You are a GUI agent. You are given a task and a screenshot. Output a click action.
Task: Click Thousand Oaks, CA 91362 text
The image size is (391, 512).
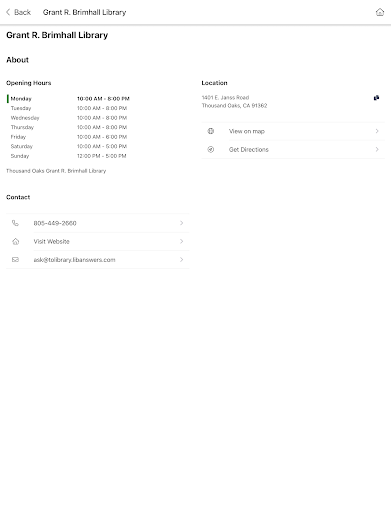pyautogui.click(x=234, y=106)
